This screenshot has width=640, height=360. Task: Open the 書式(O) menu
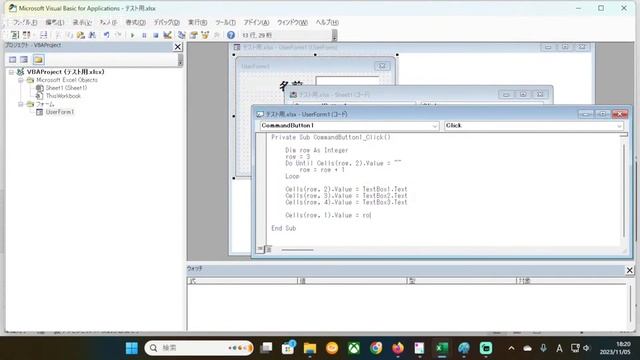point(135,22)
